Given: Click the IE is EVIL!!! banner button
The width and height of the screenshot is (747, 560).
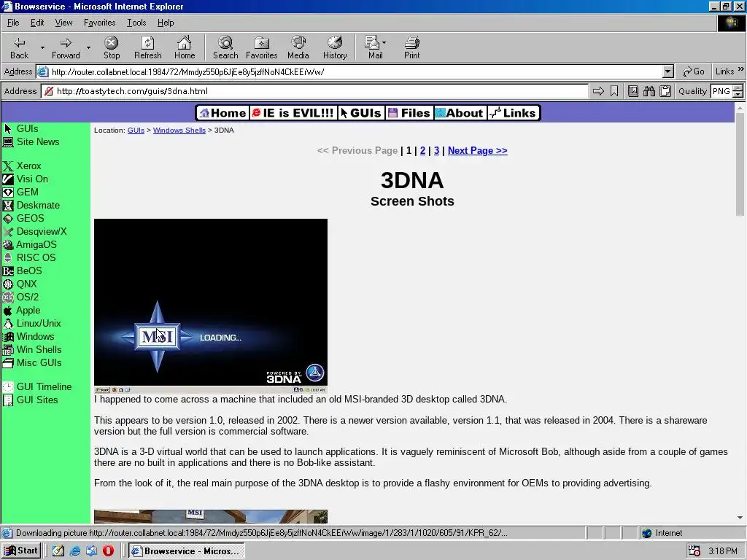Looking at the screenshot, I should (293, 113).
